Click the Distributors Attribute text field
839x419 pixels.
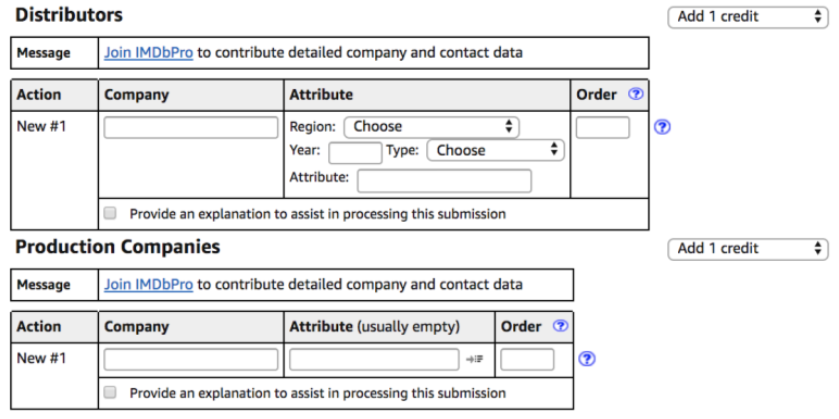point(444,181)
